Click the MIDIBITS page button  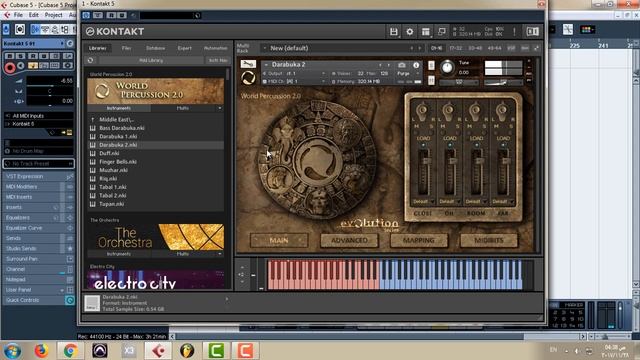[489, 240]
